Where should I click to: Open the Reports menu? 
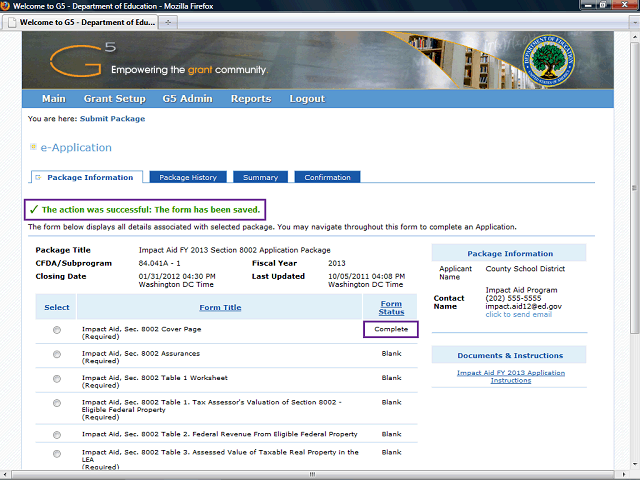coord(251,99)
